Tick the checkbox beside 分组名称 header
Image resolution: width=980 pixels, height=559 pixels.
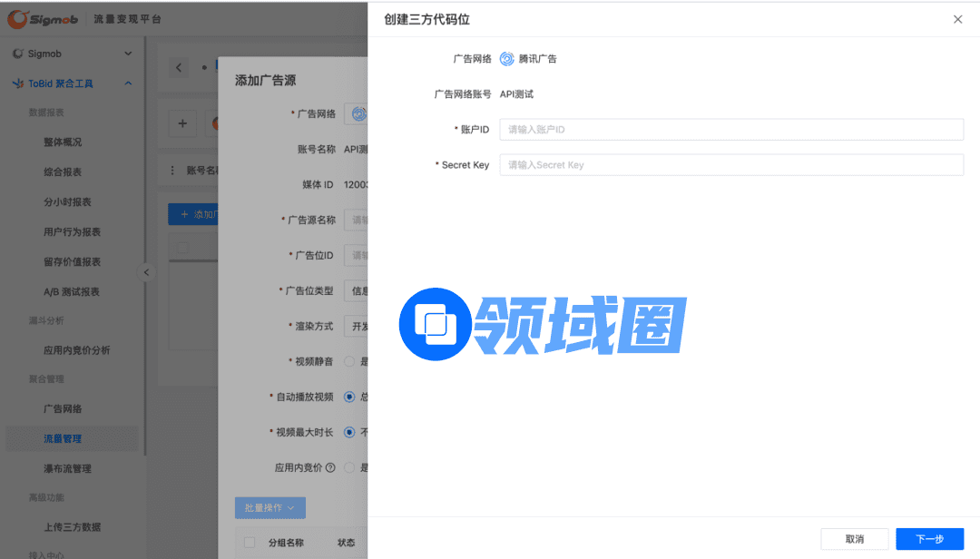(x=250, y=543)
